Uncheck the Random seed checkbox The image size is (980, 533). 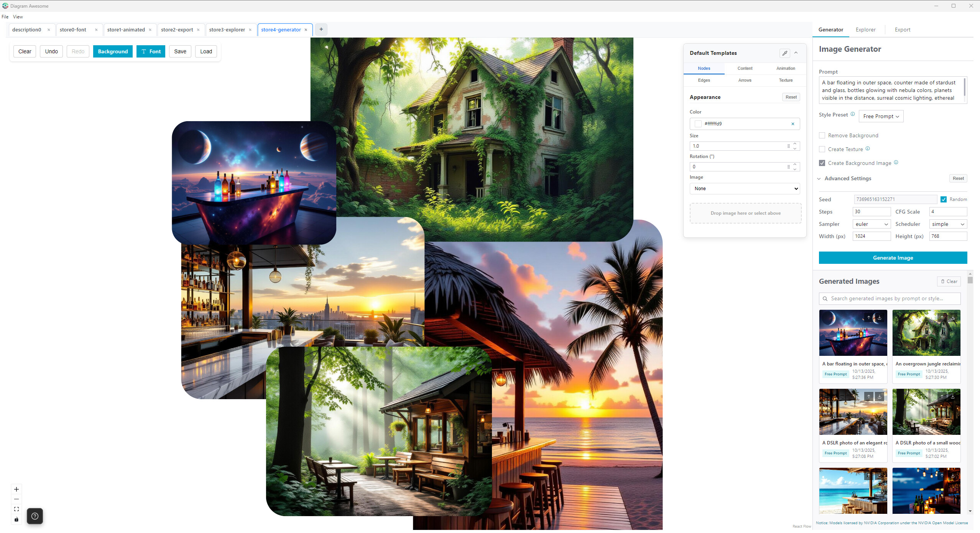coord(944,199)
